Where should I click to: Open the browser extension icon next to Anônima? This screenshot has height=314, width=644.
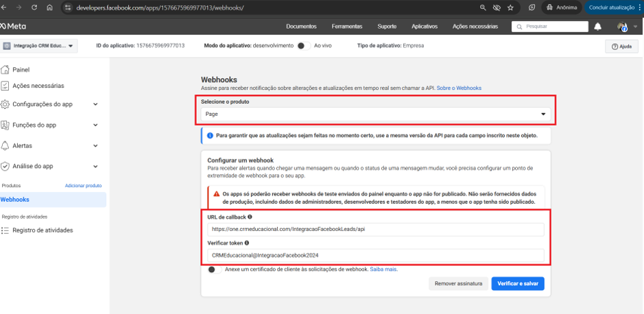[x=532, y=8]
